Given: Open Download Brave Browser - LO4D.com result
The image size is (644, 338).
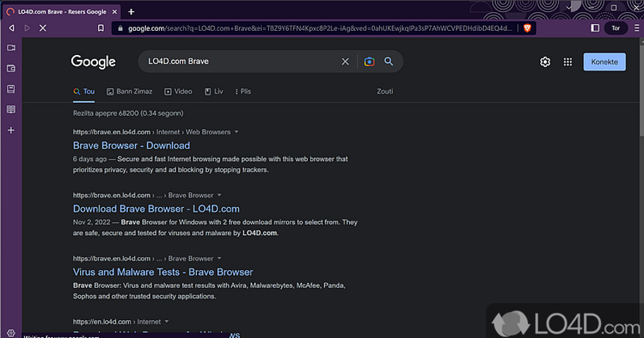Looking at the screenshot, I should pyautogui.click(x=156, y=209).
